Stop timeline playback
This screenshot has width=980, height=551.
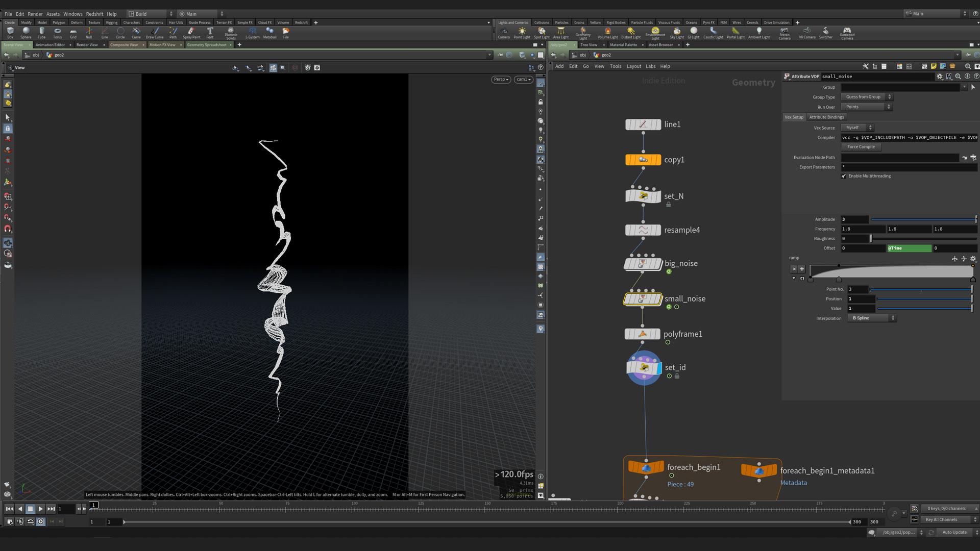(x=30, y=509)
